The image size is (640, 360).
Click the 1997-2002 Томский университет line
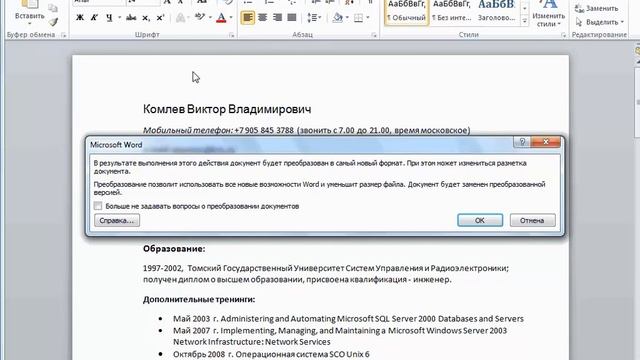326,268
